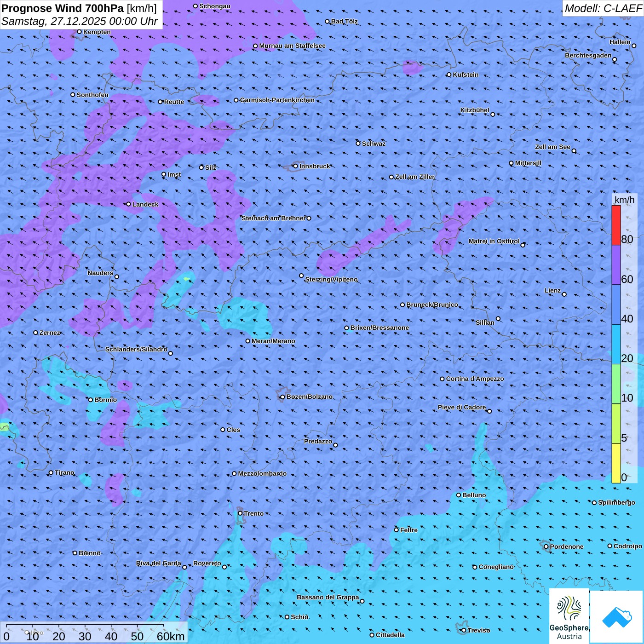Click the GeoSphere Austria logo
Viewport: 644px width, 644px height.
569,615
